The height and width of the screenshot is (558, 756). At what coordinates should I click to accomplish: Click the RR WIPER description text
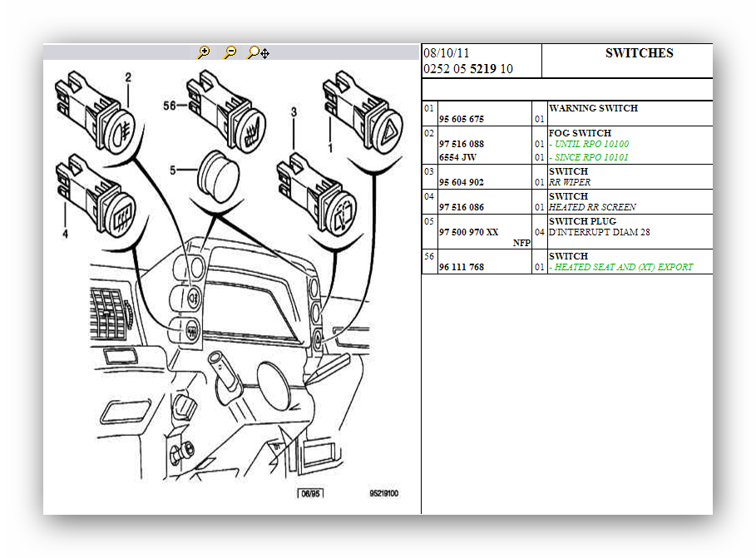570,182
